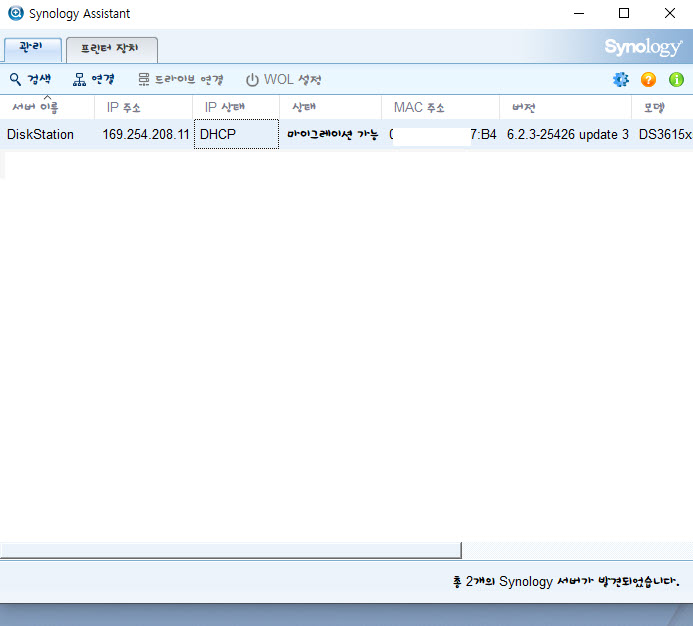Click the 연결 connect toolbar button
Viewport: 693px width, 626px height.
pos(93,80)
